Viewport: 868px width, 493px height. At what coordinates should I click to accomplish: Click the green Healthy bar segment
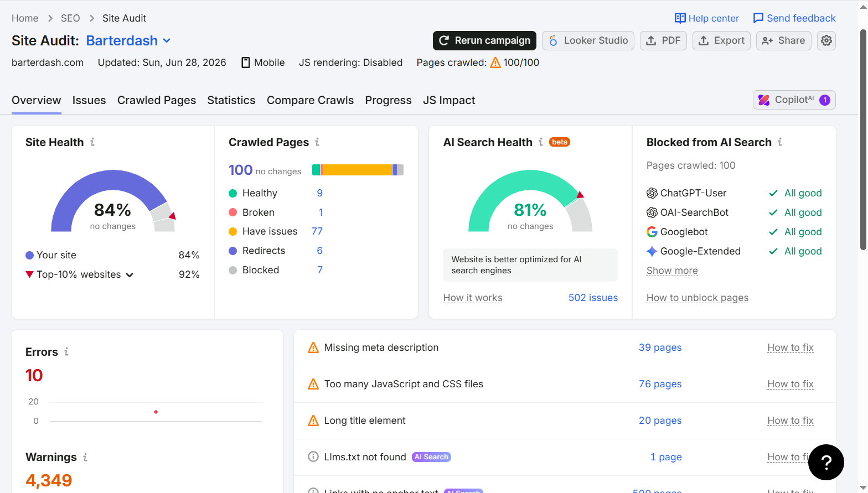(x=316, y=170)
